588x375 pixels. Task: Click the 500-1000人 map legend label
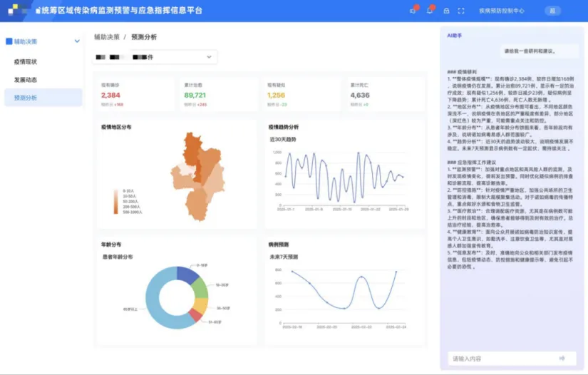(x=133, y=212)
